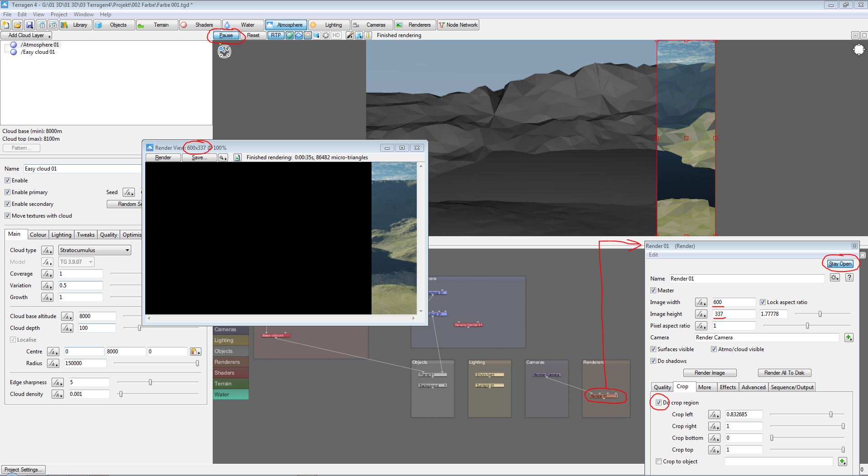This screenshot has height=476, width=868.
Task: Toggle the RTP ray-traced preview button
Action: pos(276,35)
